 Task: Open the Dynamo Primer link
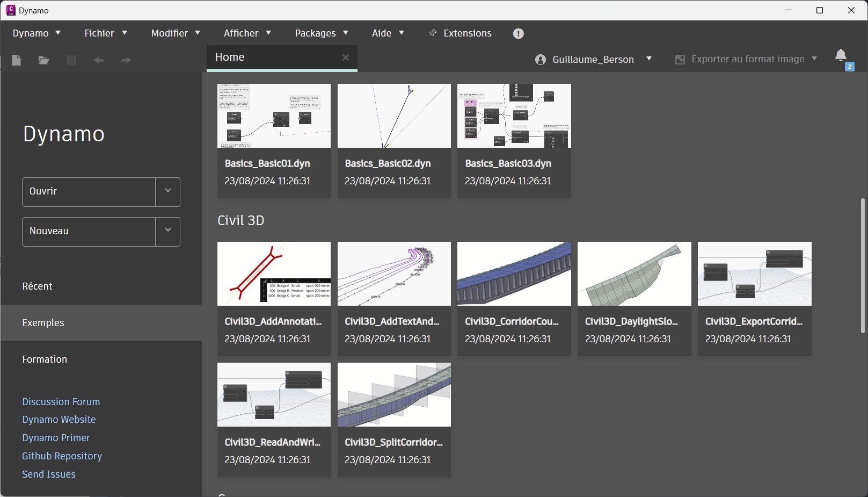tap(56, 438)
